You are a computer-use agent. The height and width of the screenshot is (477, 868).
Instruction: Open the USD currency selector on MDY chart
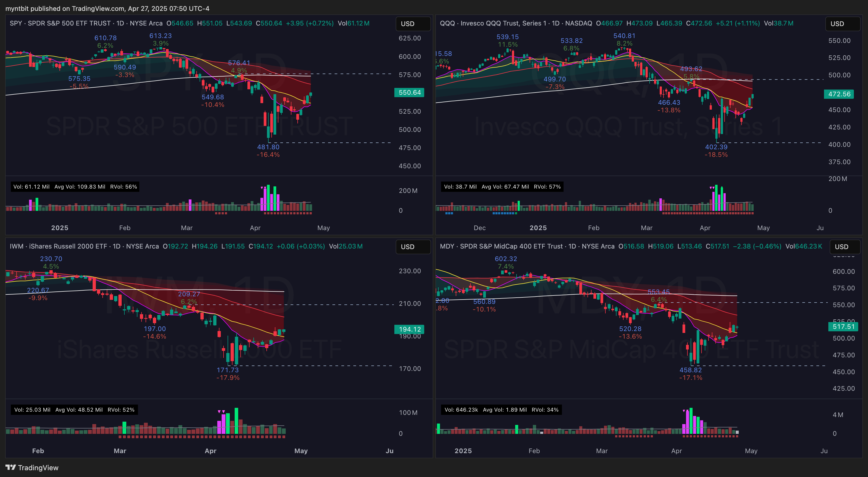click(x=845, y=247)
